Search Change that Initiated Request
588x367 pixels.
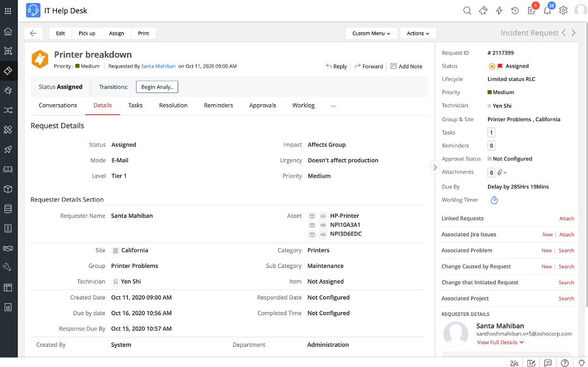click(567, 282)
